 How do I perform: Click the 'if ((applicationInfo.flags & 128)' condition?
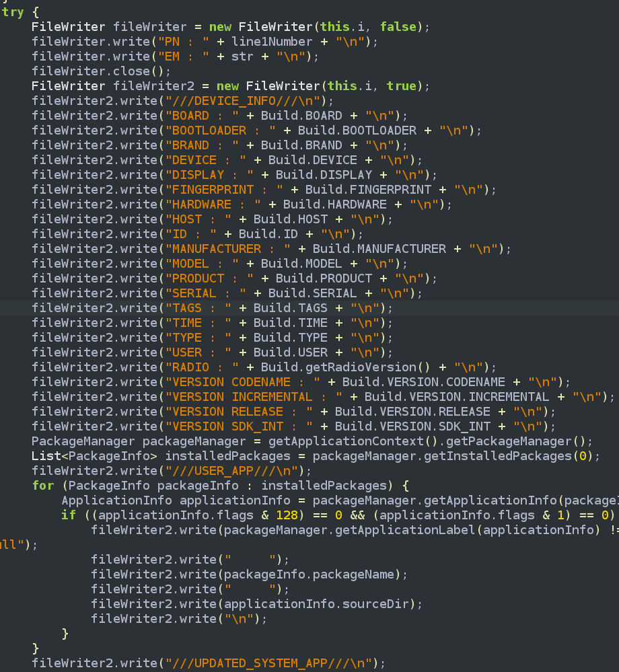[338, 515]
